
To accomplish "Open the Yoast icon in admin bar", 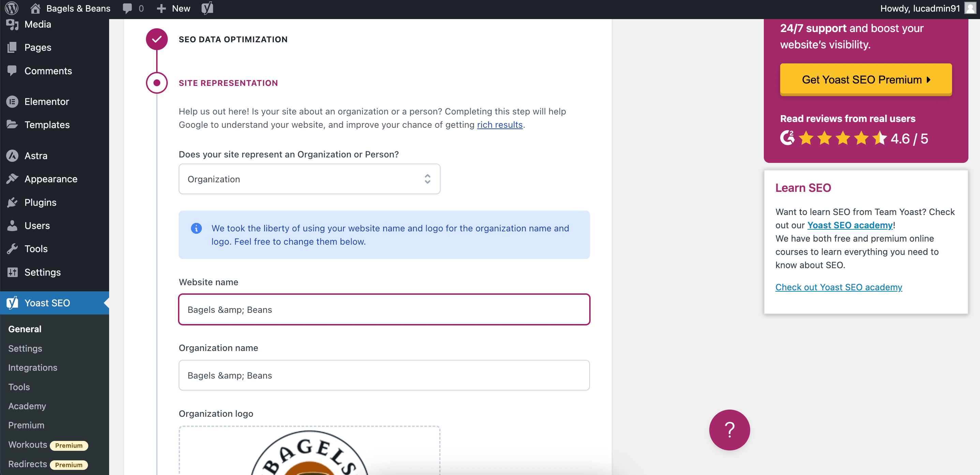I will 207,8.
